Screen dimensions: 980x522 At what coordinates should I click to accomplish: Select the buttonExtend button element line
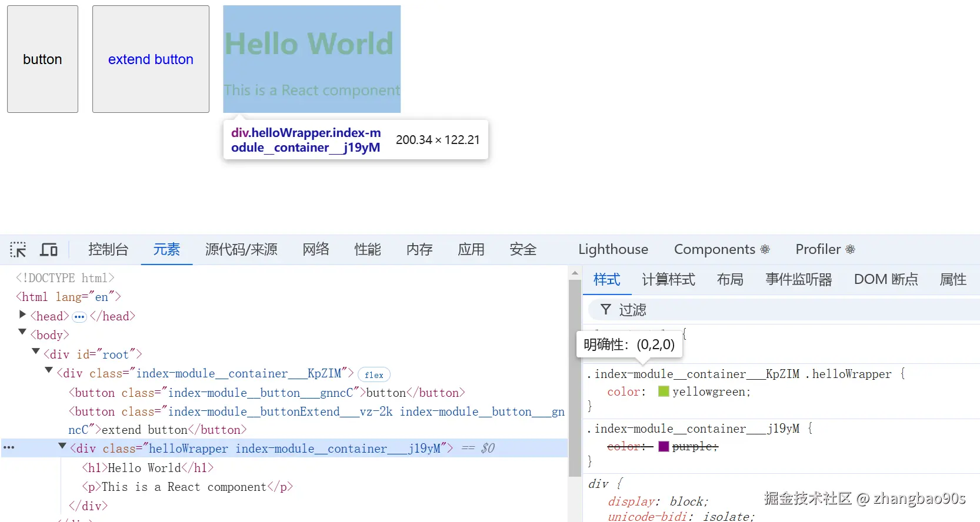click(316, 420)
